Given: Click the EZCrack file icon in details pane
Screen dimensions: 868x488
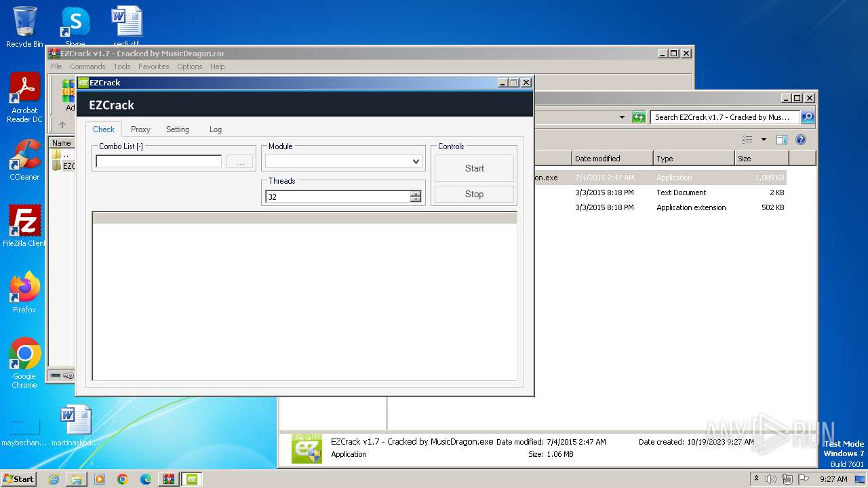Looking at the screenshot, I should 307,449.
